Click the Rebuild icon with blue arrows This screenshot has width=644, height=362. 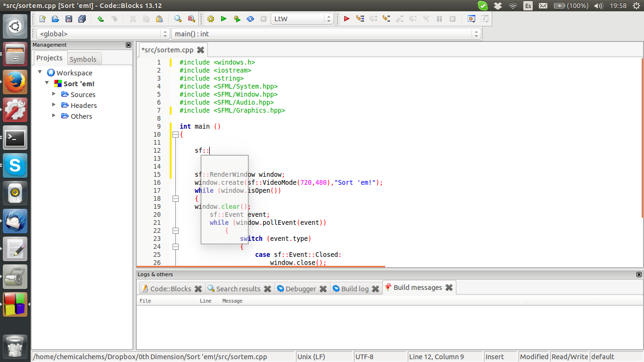(250, 19)
